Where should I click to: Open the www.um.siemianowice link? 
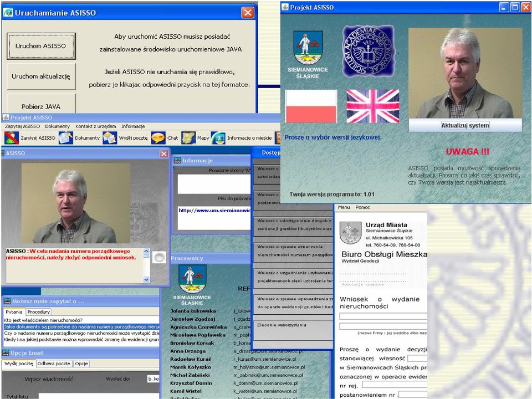(x=214, y=211)
